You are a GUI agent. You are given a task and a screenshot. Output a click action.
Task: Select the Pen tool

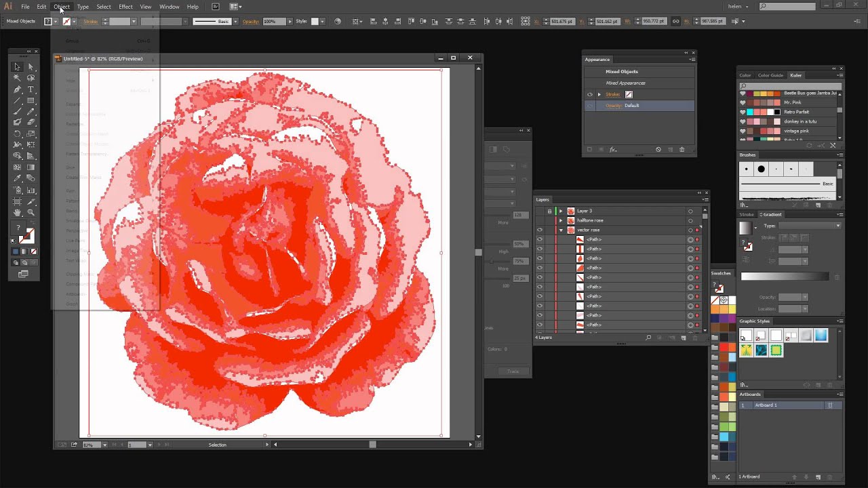coord(17,89)
